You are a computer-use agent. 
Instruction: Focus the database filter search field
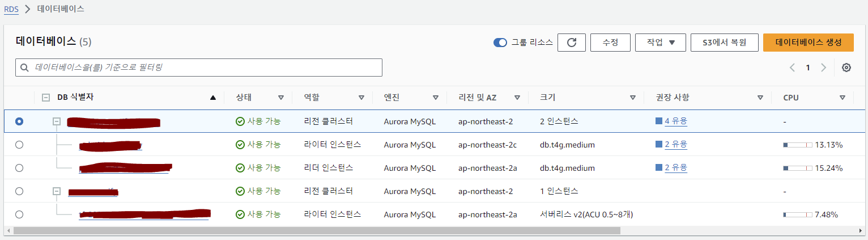pyautogui.click(x=199, y=68)
